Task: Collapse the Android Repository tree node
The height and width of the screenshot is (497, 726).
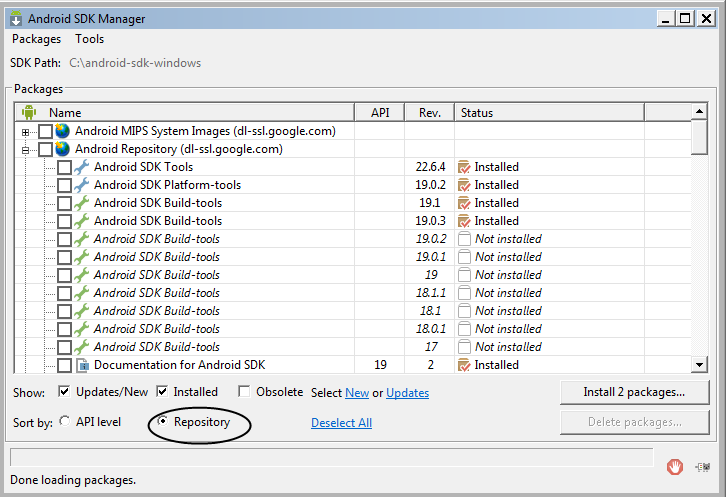Action: 25,150
